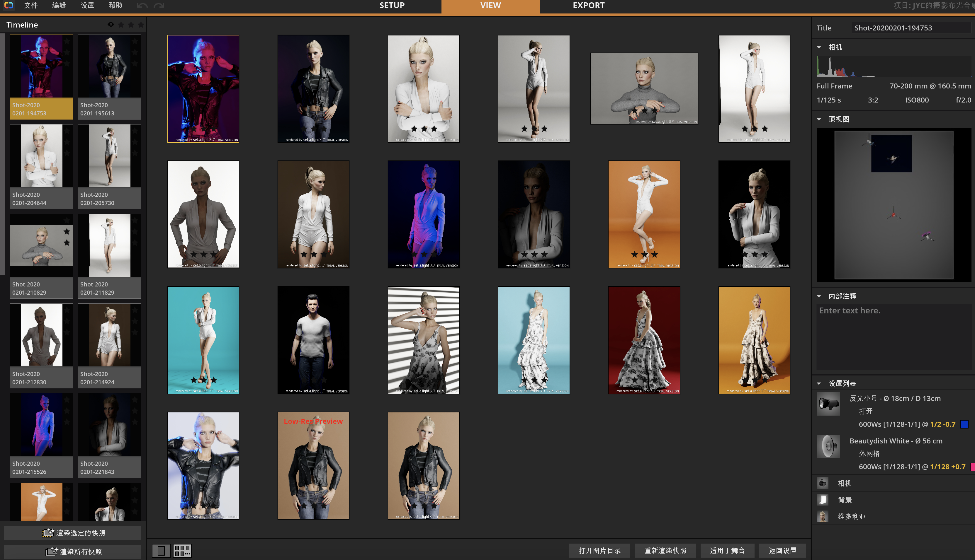Toggle first star rating filter in Timeline
Image resolution: width=975 pixels, height=560 pixels.
(x=121, y=25)
